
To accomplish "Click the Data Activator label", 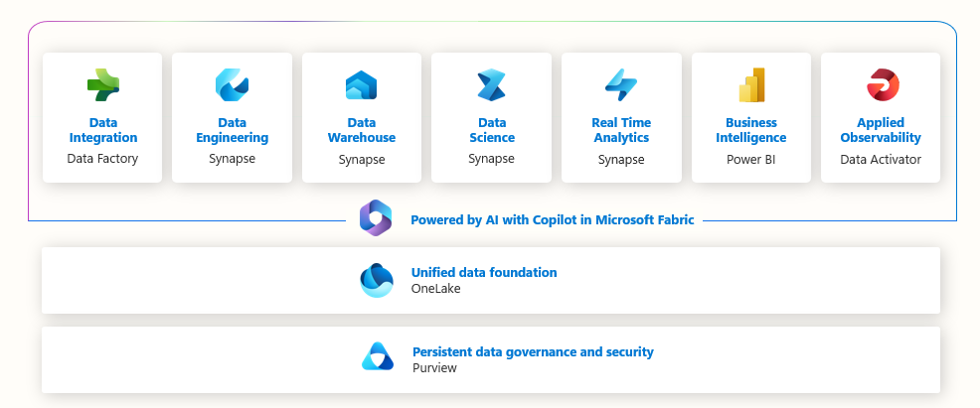I will click(x=881, y=160).
